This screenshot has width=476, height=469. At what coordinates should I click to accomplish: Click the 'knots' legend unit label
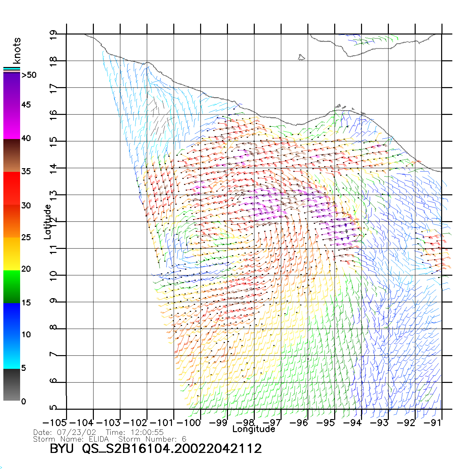pyautogui.click(x=17, y=51)
